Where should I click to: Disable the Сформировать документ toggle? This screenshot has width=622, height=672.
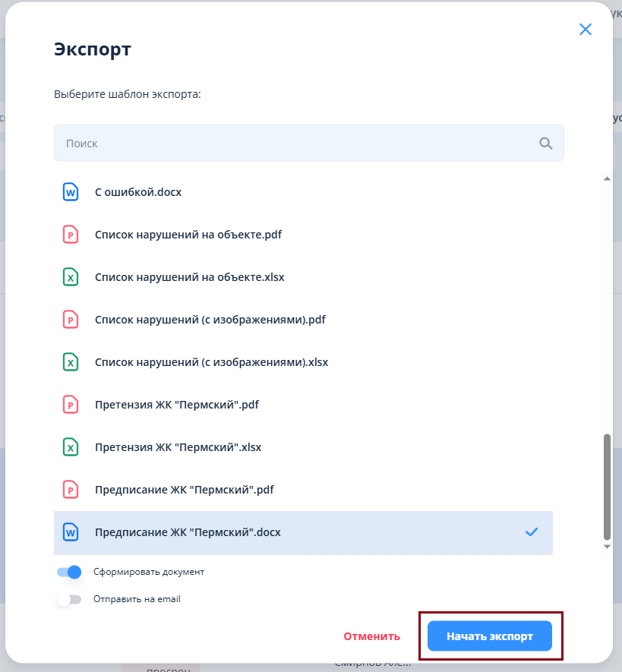69,572
